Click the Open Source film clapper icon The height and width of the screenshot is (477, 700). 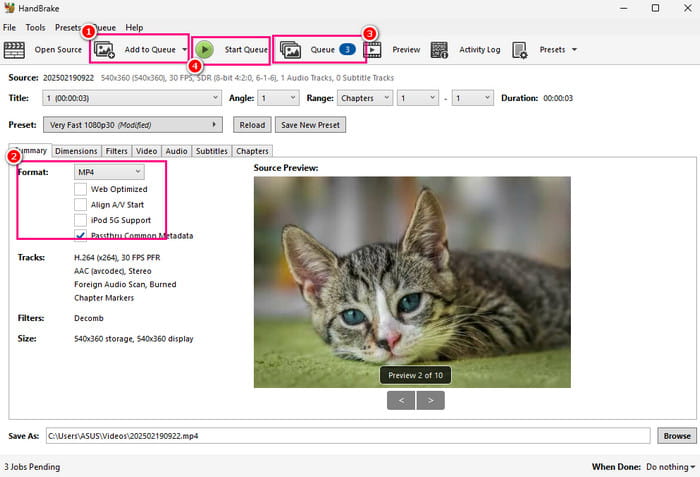click(14, 50)
